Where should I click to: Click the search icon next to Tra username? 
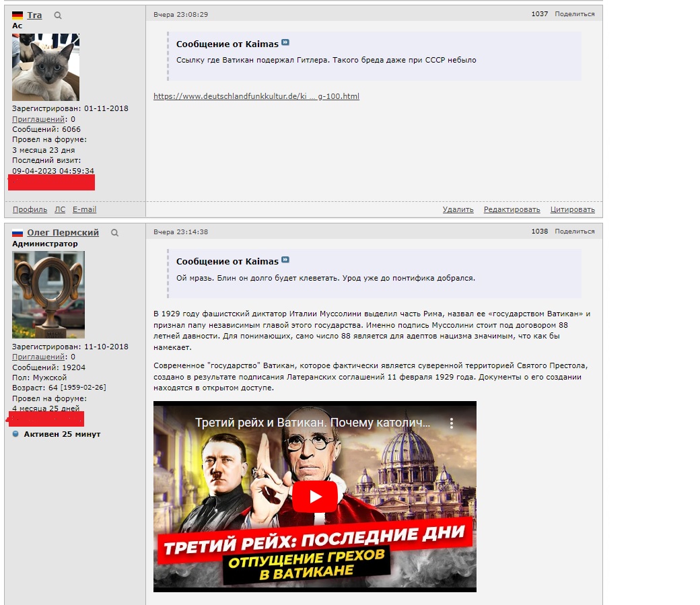tap(58, 15)
